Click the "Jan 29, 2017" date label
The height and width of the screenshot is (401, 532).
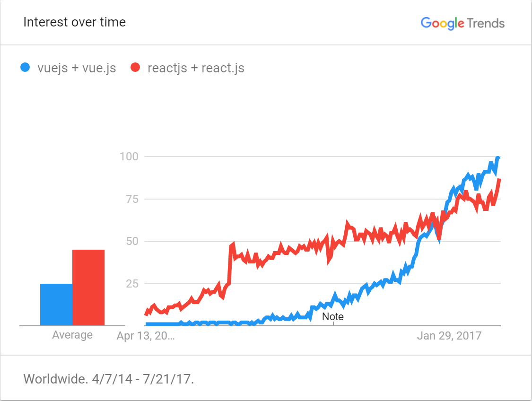click(449, 336)
